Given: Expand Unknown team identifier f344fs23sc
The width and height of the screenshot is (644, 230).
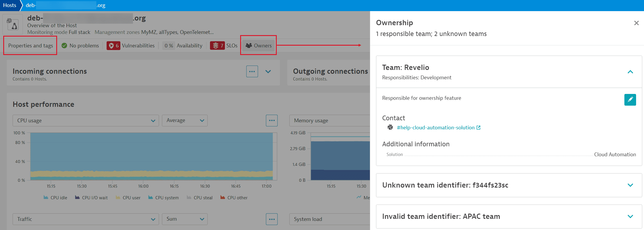Looking at the screenshot, I should click(630, 185).
